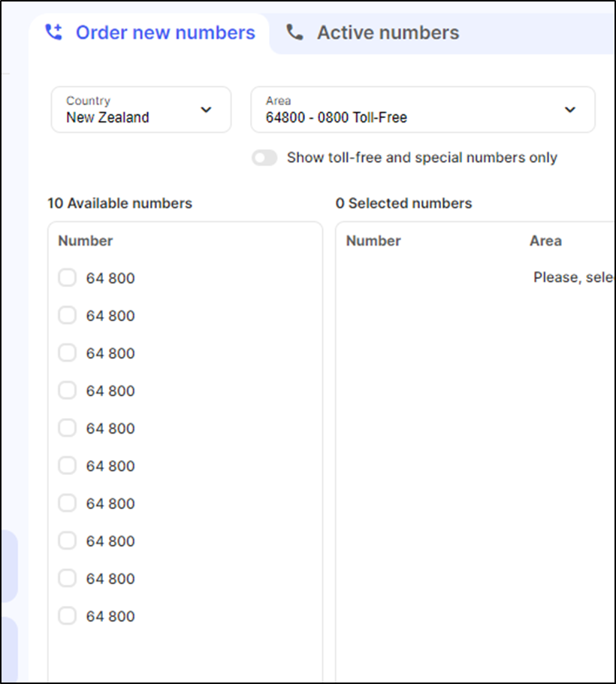The width and height of the screenshot is (616, 684).
Task: Click the chevron on the Country selector
Action: click(x=206, y=110)
